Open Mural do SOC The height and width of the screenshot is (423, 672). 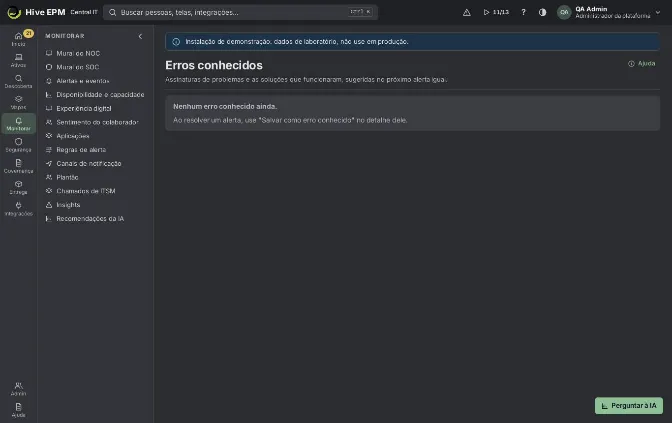[95, 67]
